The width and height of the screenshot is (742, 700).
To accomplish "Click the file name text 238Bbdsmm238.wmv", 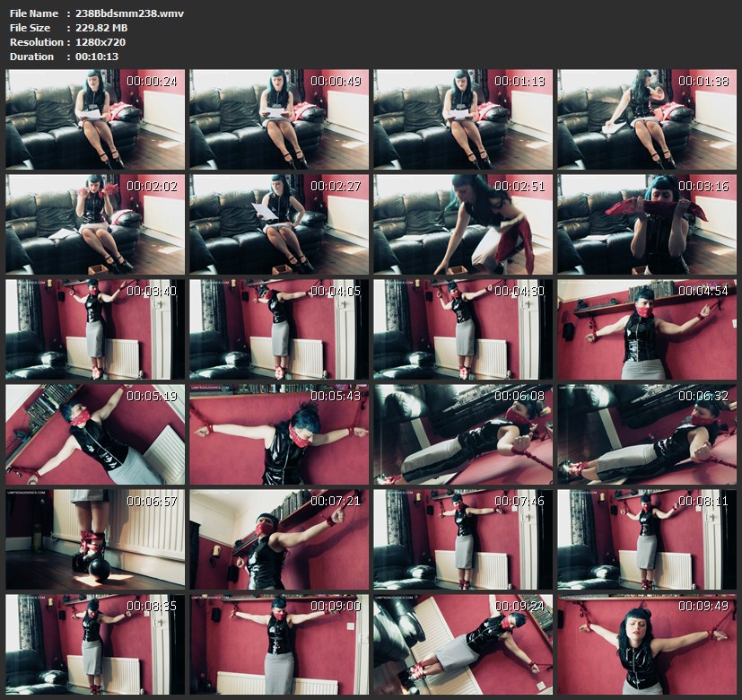I will click(130, 13).
